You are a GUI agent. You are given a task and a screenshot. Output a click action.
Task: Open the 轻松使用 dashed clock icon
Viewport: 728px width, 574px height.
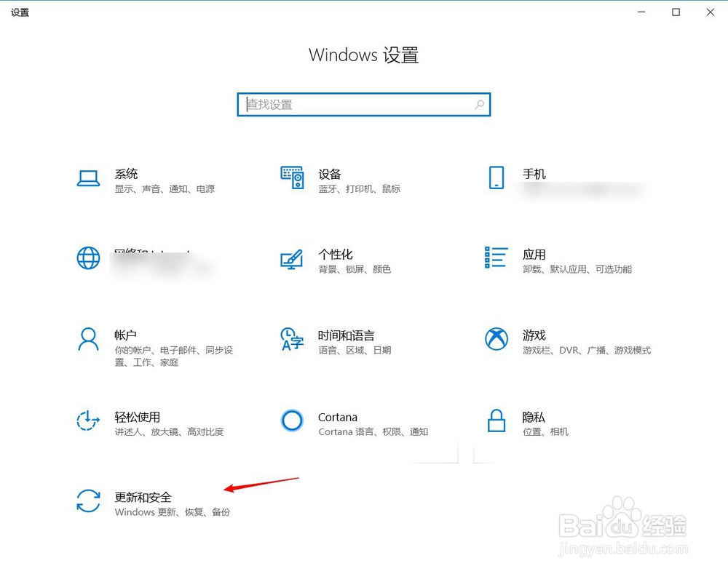(88, 420)
